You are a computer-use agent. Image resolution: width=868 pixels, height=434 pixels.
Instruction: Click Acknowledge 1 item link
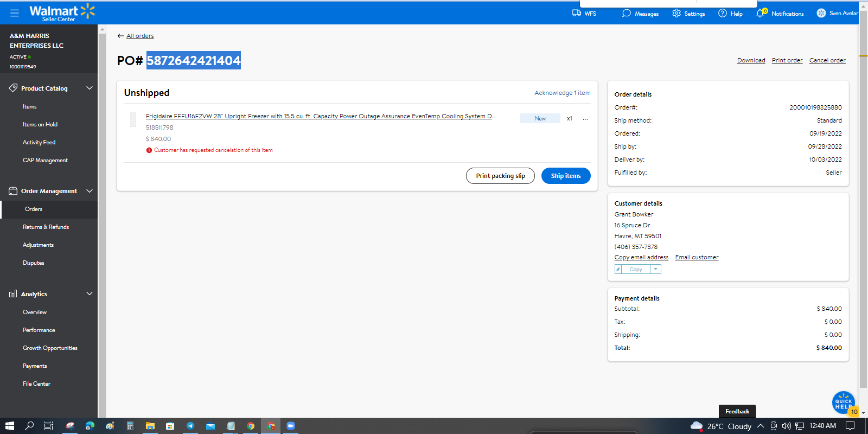tap(563, 93)
